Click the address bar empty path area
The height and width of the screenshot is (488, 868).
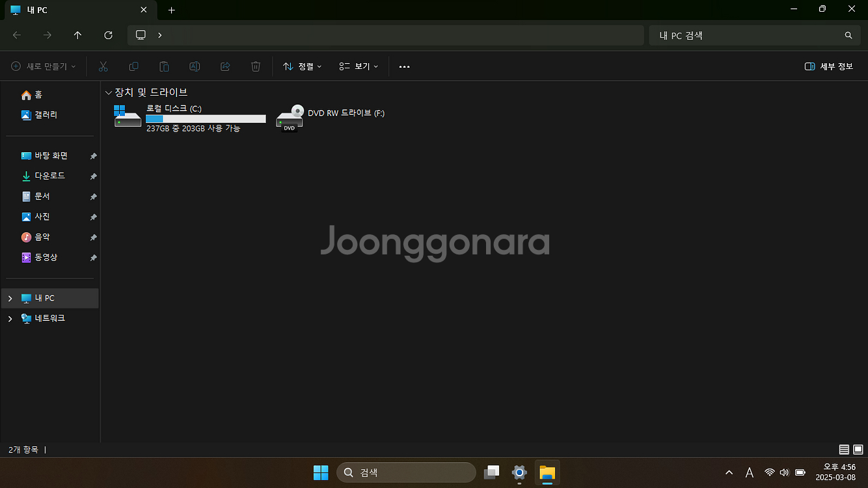(x=403, y=35)
